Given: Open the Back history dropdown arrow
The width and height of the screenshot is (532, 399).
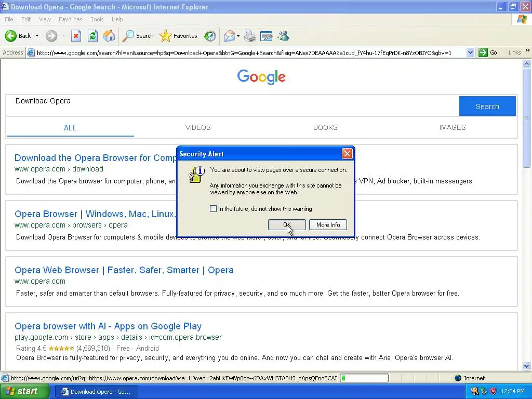Looking at the screenshot, I should tap(37, 36).
